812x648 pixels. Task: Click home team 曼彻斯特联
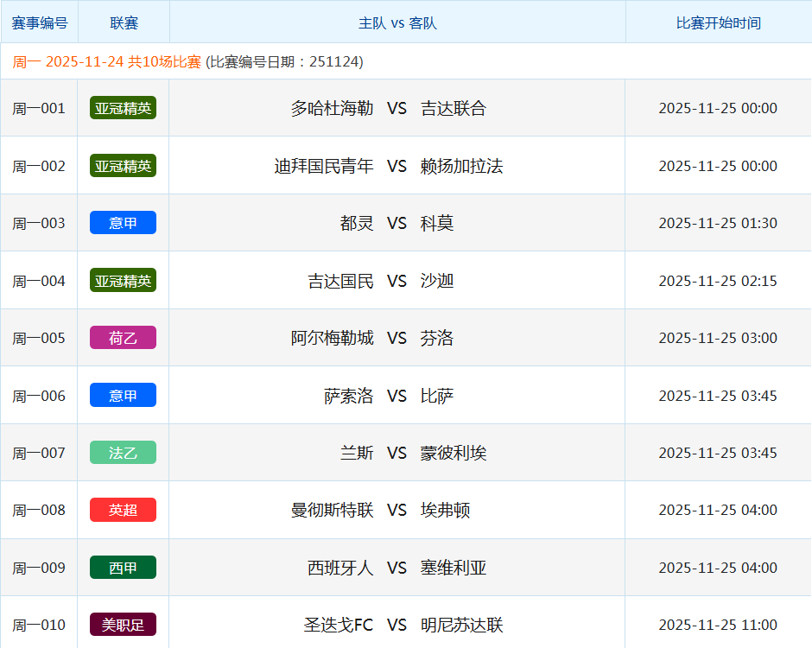[x=332, y=510]
